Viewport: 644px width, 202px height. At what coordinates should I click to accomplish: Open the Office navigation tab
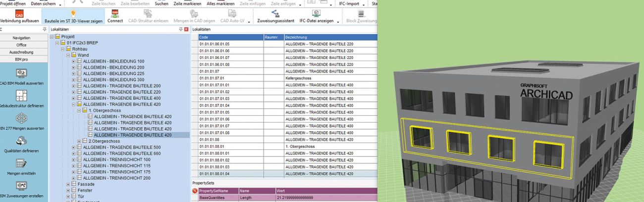pyautogui.click(x=21, y=45)
